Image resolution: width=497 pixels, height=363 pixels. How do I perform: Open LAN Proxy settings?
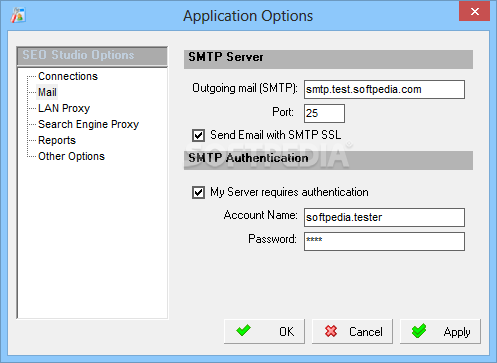pos(64,108)
